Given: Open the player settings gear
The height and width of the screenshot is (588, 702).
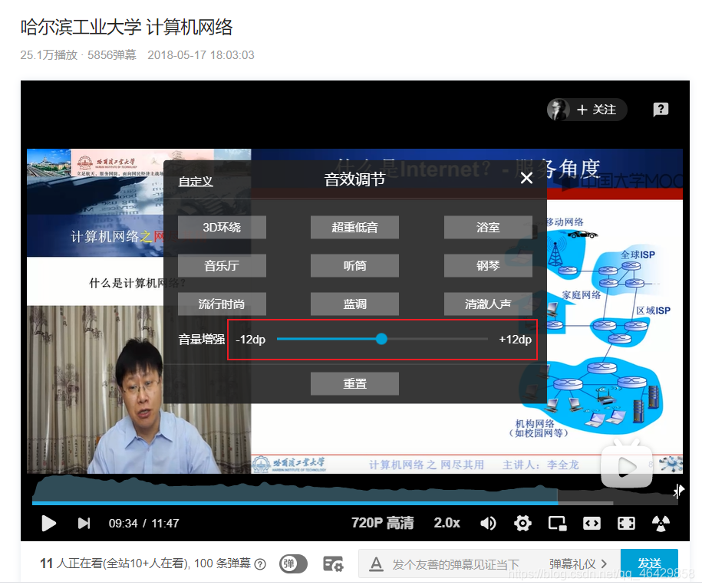Looking at the screenshot, I should coord(522,523).
